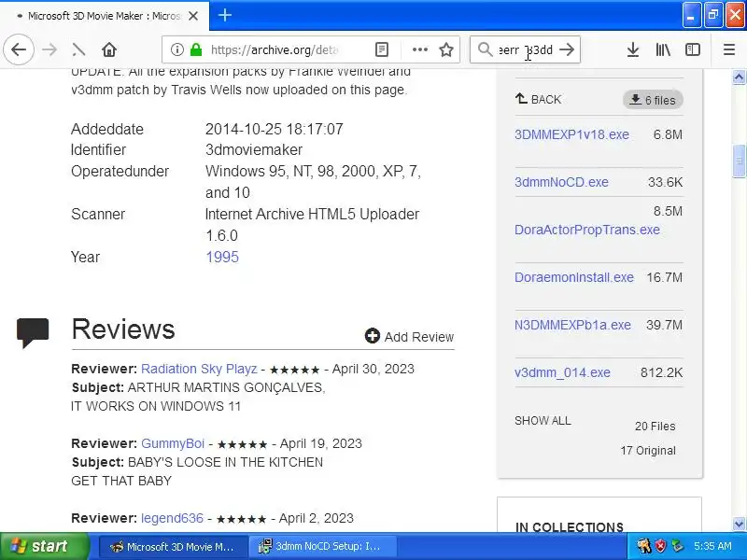Image resolution: width=747 pixels, height=560 pixels.
Task: Download N3DMMEXPb1a.exe
Action: point(572,325)
